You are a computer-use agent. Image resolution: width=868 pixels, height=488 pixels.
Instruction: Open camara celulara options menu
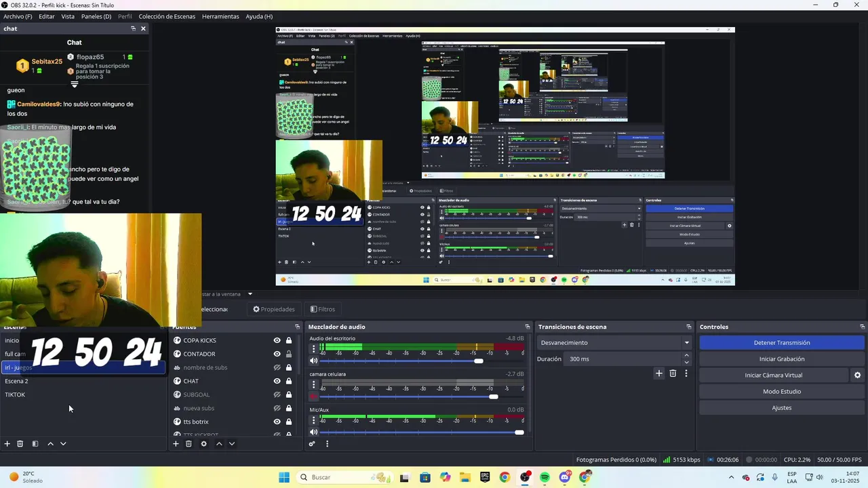pyautogui.click(x=313, y=384)
